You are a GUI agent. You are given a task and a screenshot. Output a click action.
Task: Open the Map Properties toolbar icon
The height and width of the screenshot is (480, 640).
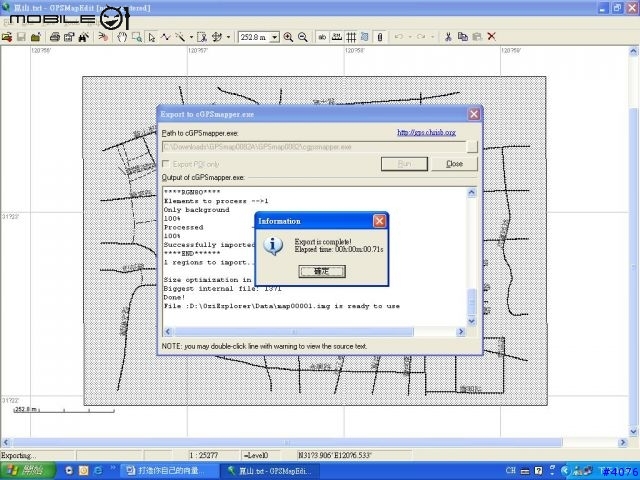[x=69, y=37]
